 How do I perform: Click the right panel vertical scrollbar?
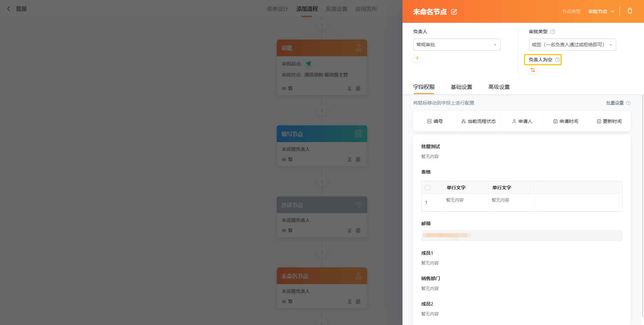642,206
